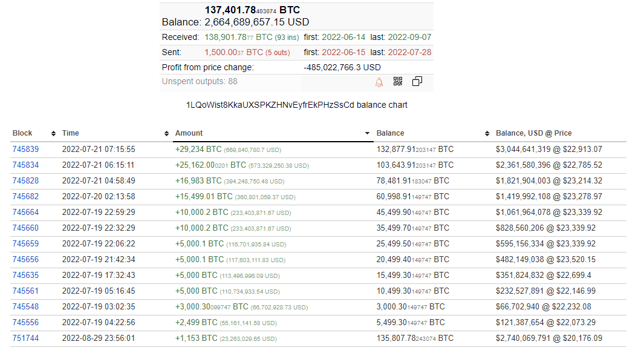Select the +3,000.30 BTC amount cell

point(241,306)
